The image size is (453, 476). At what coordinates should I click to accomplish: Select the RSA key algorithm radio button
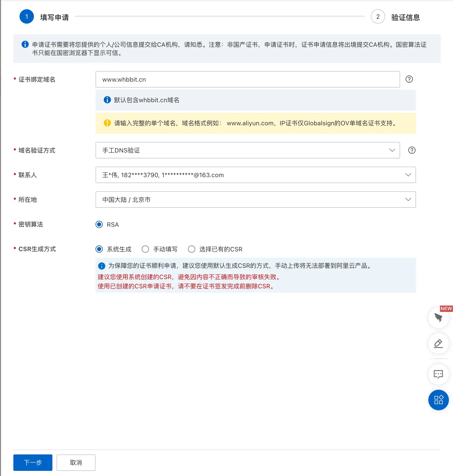tap(99, 224)
